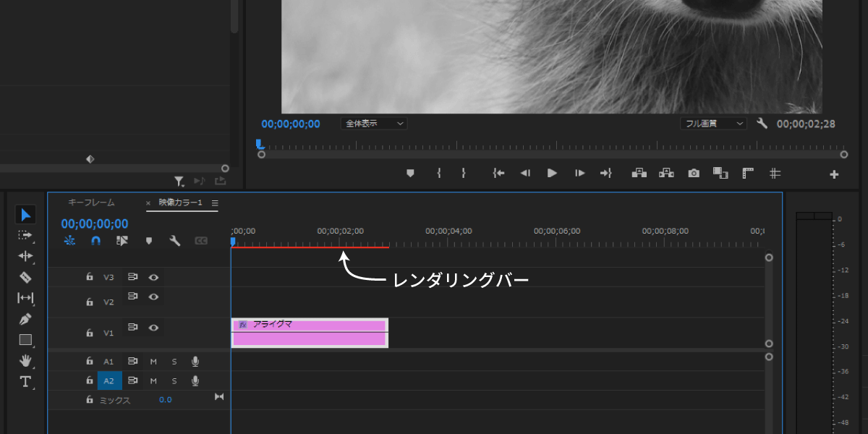The image size is (868, 434).
Task: Open Program Monitor settings wrench
Action: [x=762, y=124]
